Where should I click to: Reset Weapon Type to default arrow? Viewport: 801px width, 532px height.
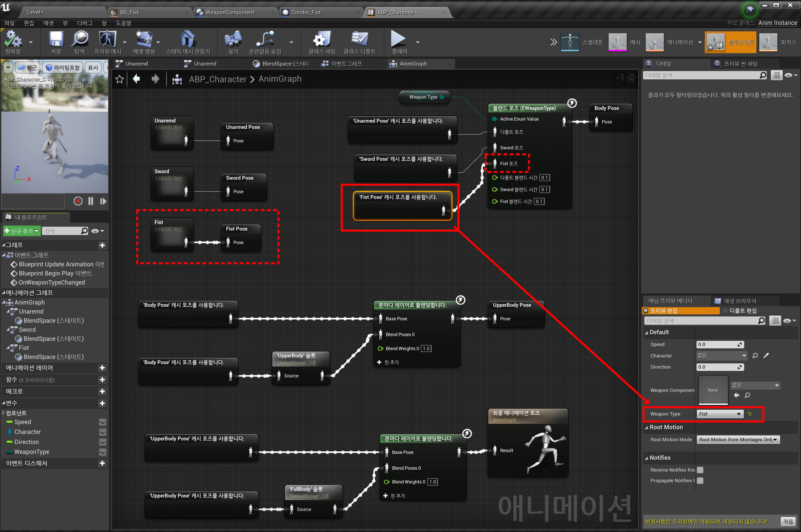click(x=750, y=413)
